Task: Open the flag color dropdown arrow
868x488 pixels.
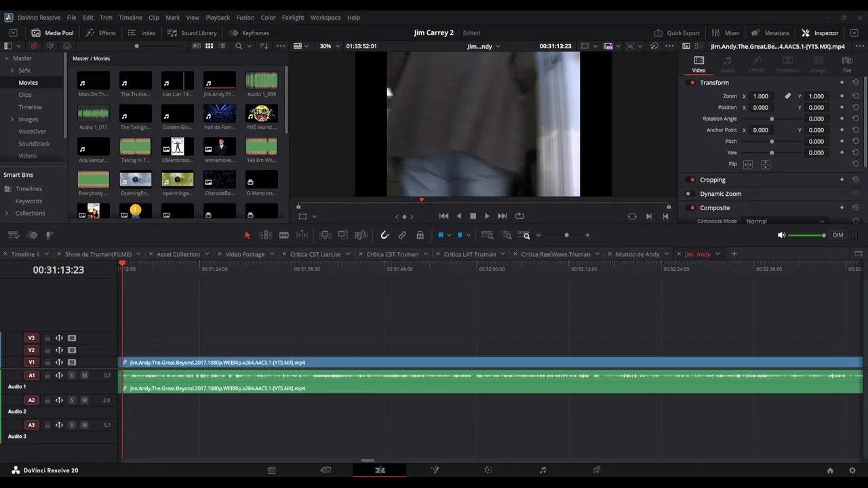Action: 449,236
